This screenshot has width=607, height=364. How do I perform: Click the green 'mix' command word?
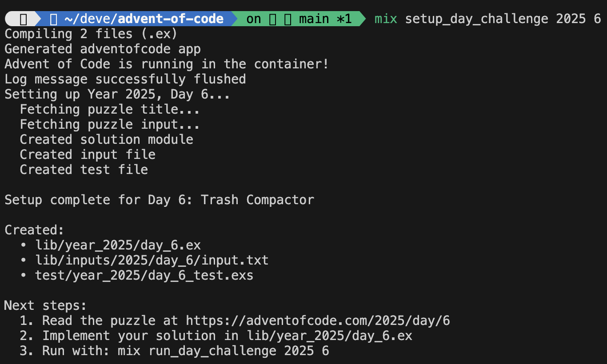coord(386,19)
